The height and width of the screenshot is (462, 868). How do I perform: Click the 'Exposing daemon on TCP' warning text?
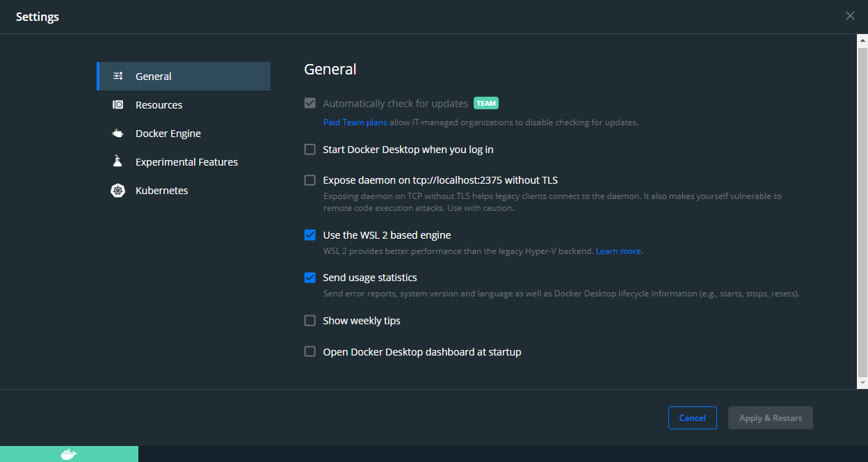tap(552, 202)
